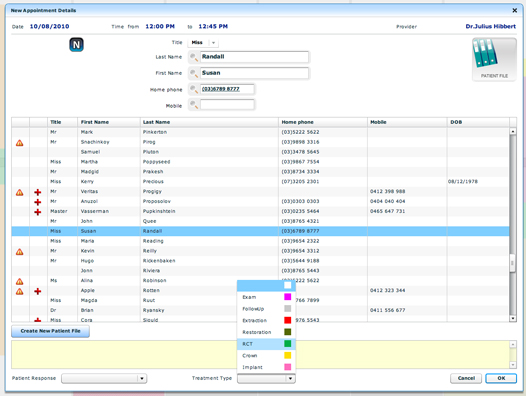Select highlighted row Susan Randall
526x396 pixels.
[x=260, y=231]
